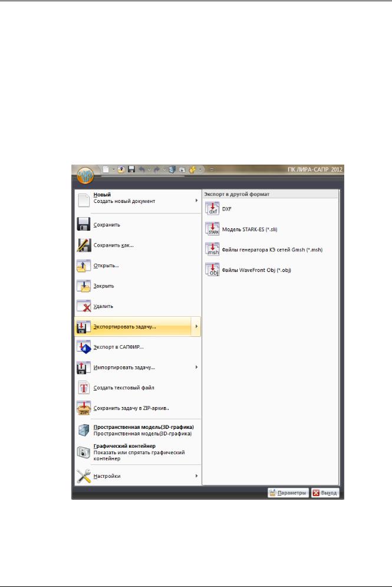This screenshot has width=392, height=587.
Task: Click the round LIRA-SAPR application menu button
Action: click(x=85, y=175)
